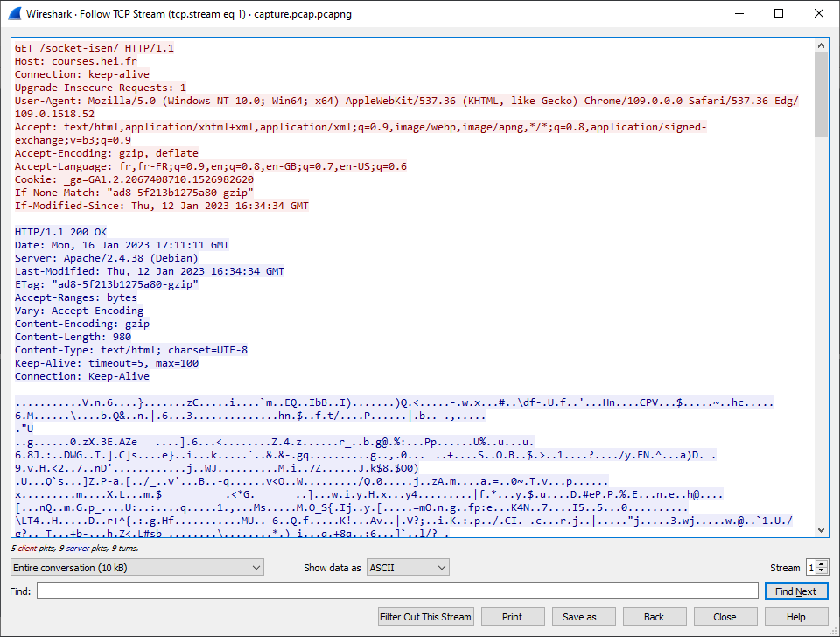Click the Content-Encoding: gzip line

pos(82,324)
